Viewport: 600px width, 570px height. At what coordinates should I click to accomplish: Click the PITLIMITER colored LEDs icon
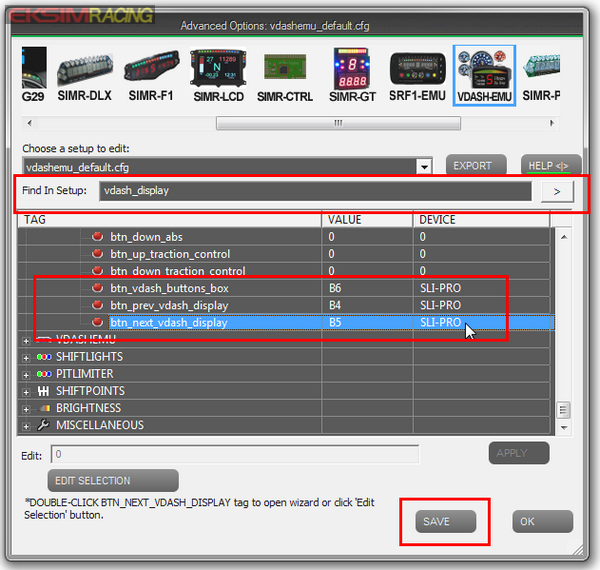click(x=44, y=374)
